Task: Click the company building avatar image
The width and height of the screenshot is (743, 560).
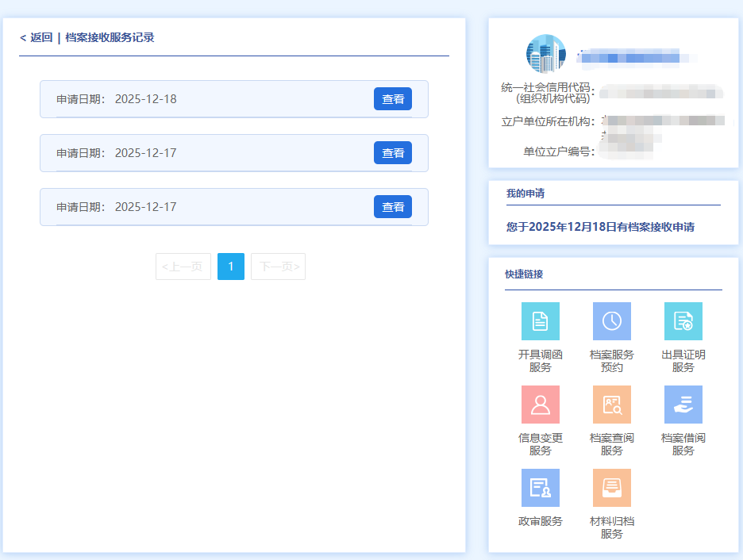Action: 545,54
